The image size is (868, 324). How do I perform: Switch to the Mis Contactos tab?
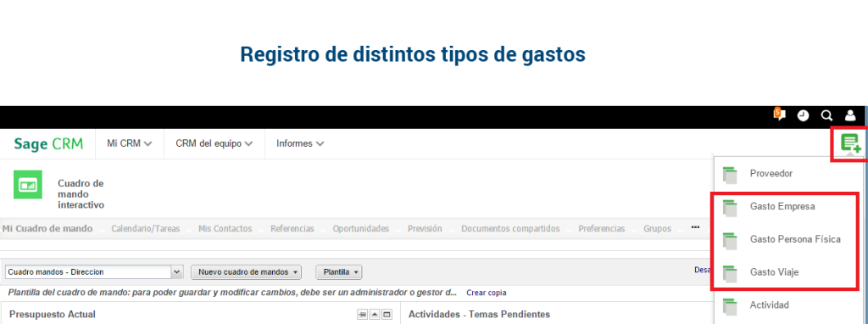(225, 228)
